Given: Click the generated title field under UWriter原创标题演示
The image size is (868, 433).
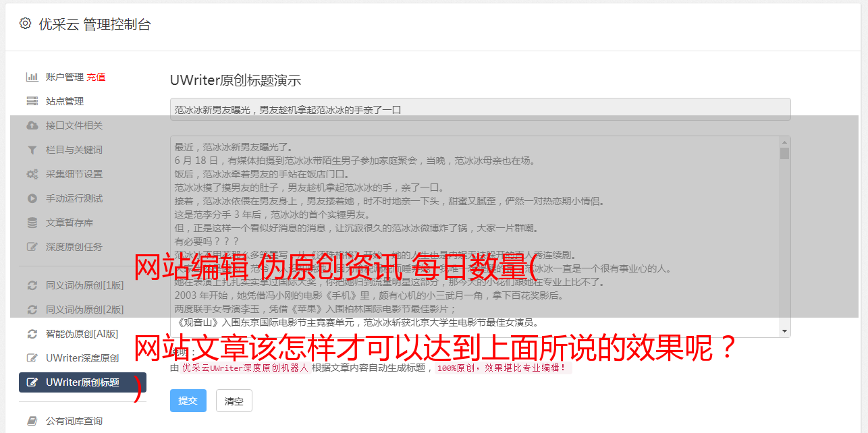Looking at the screenshot, I should pyautogui.click(x=480, y=109).
